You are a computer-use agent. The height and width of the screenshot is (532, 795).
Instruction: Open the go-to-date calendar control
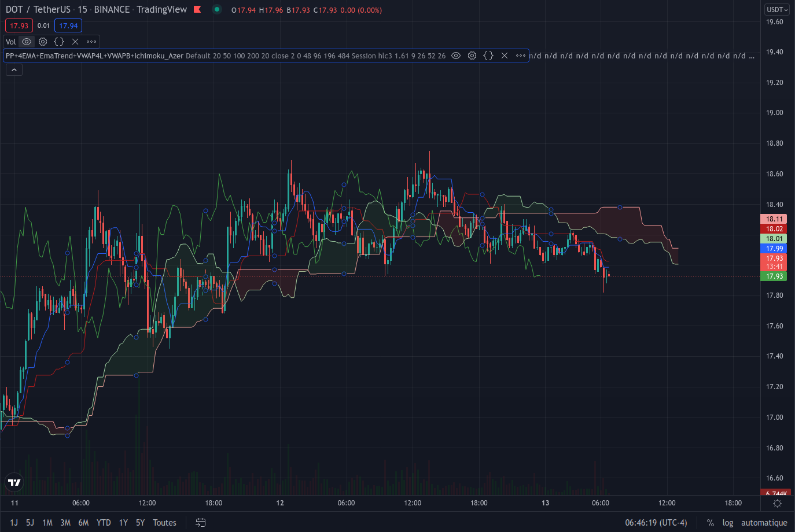pos(200,522)
